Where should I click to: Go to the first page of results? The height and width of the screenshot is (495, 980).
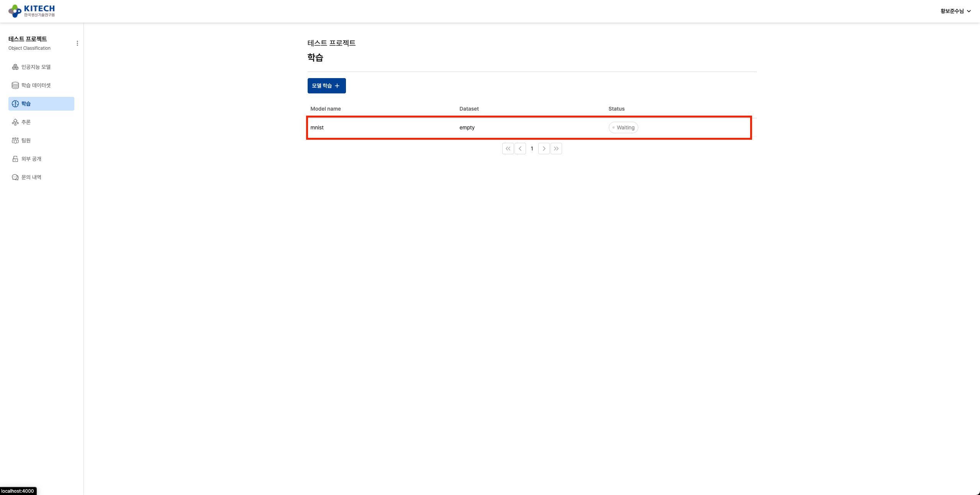click(x=508, y=149)
